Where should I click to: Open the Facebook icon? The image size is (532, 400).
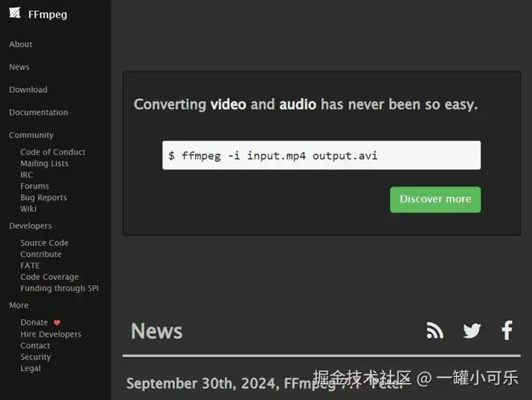[507, 330]
